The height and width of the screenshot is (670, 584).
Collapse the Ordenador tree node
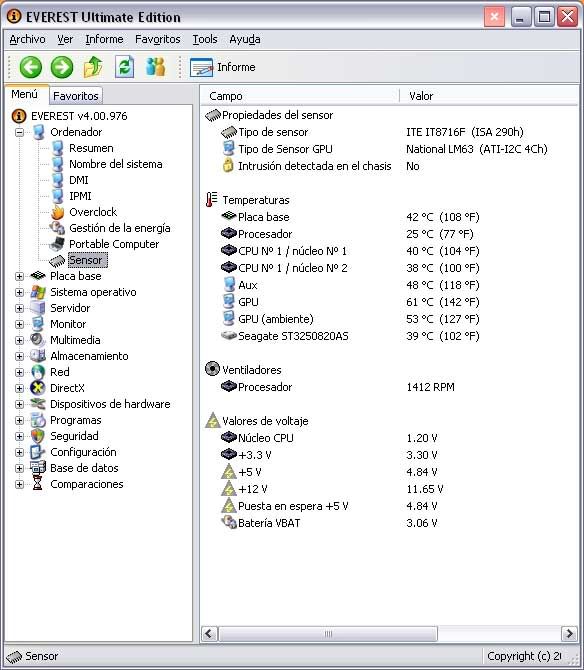(x=19, y=132)
